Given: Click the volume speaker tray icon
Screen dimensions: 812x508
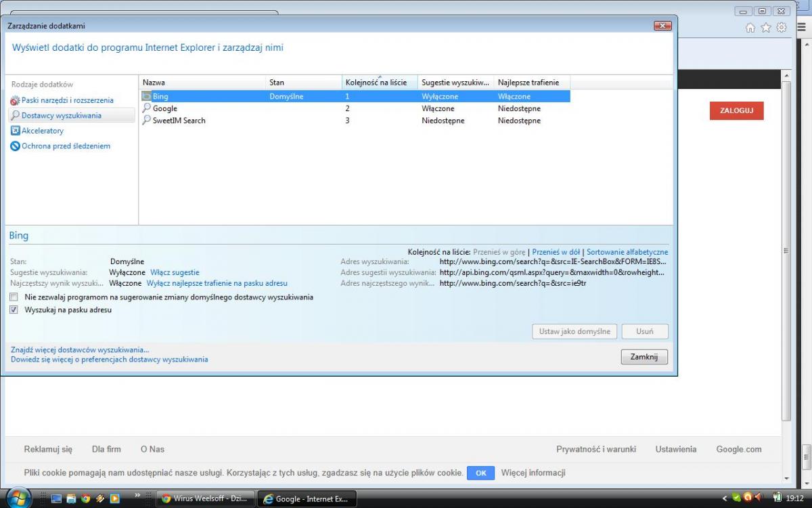Looking at the screenshot, I should pyautogui.click(x=759, y=498).
